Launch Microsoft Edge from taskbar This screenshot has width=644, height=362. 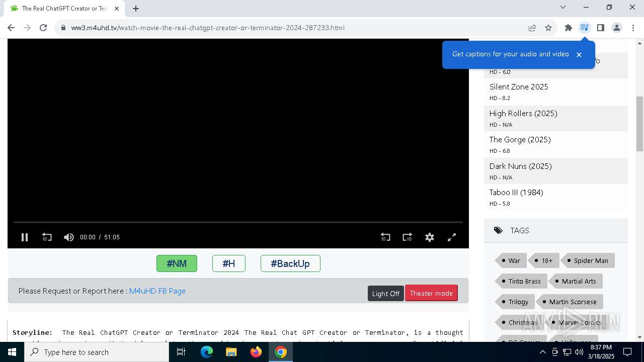pos(207,352)
